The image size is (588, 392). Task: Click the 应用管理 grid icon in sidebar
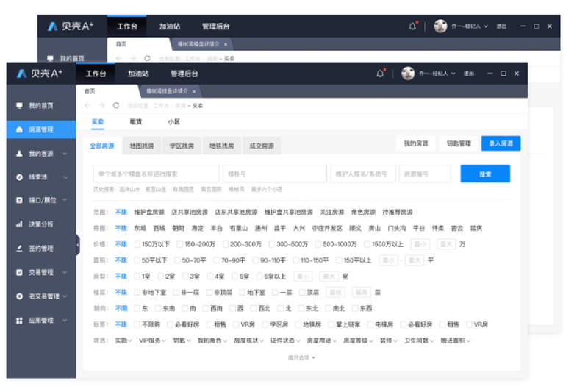(19, 321)
